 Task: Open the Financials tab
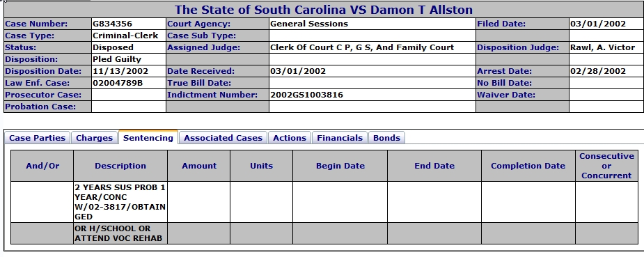[x=340, y=138]
